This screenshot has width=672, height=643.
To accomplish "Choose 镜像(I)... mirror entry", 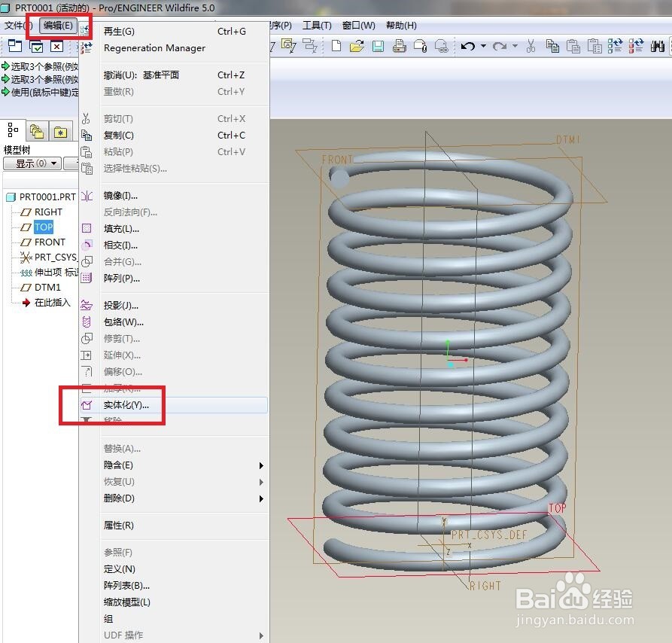I will 174,196.
